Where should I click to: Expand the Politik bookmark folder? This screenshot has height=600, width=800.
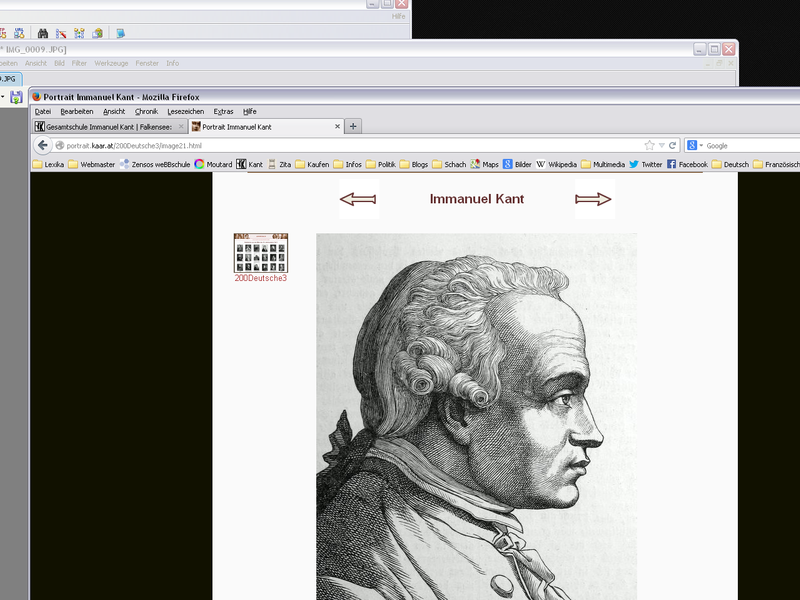point(381,164)
